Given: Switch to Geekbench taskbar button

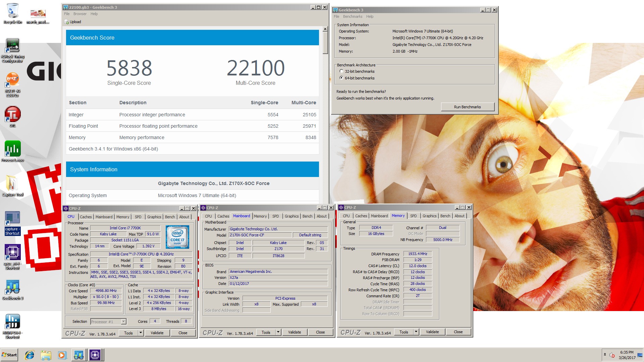Looking at the screenshot, I should click(x=79, y=355).
